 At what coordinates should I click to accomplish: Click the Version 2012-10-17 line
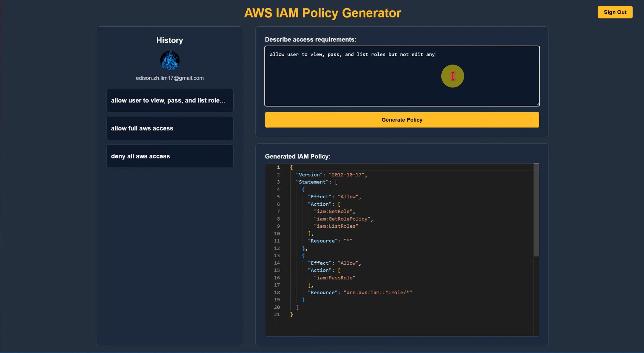331,175
